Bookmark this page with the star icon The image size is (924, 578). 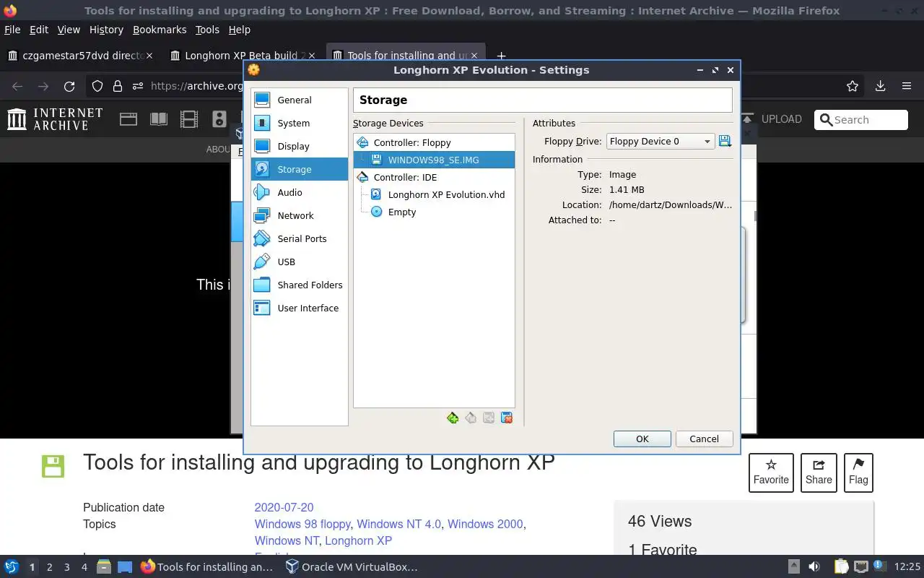point(853,86)
